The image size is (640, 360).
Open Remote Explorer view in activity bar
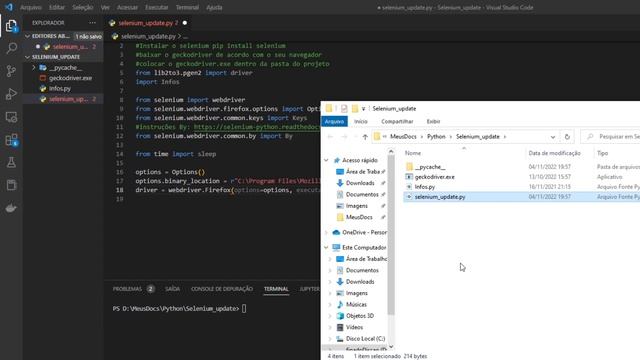coord(11,117)
